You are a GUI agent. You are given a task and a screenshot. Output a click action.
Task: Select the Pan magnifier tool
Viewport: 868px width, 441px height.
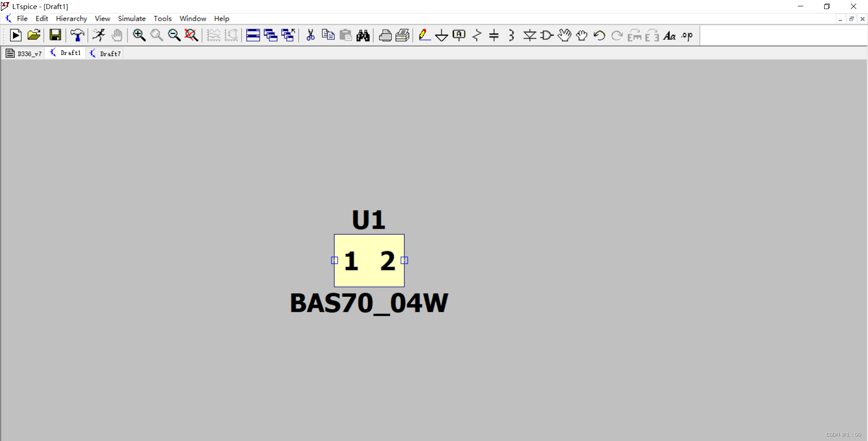click(x=156, y=35)
